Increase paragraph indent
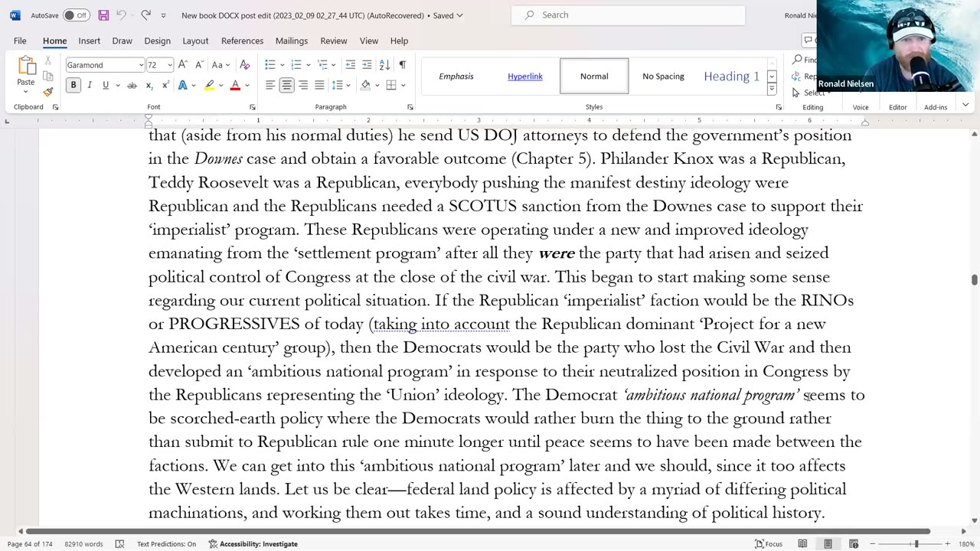This screenshot has height=551, width=980. point(367,65)
